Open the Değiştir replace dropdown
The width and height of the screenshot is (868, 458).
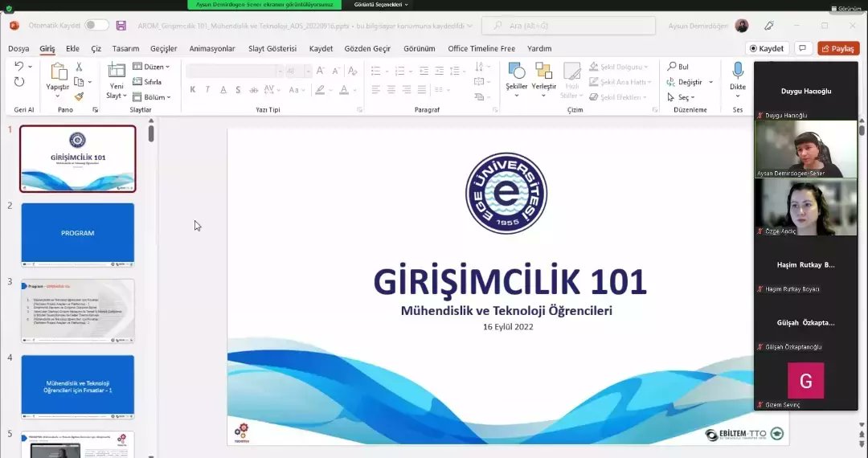[x=690, y=82]
